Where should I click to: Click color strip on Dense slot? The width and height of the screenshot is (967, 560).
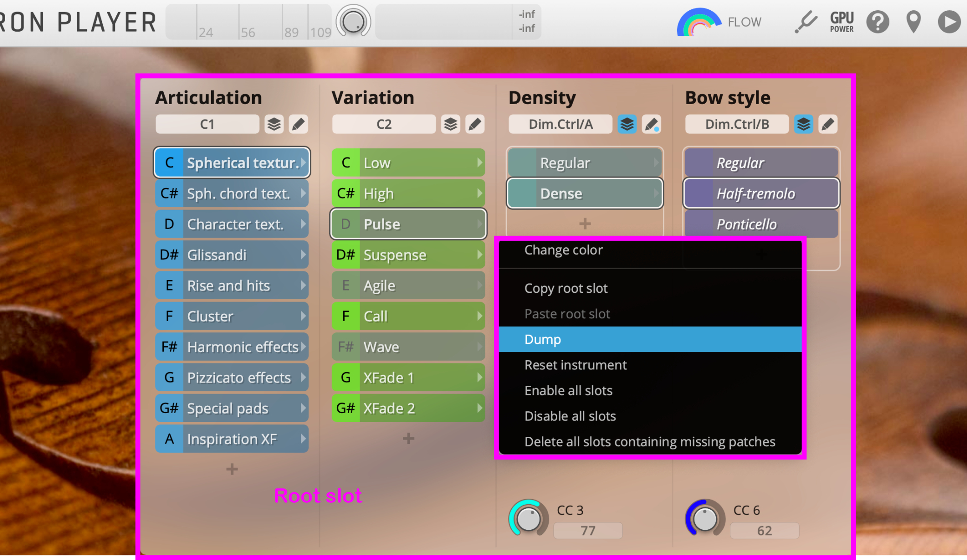522,193
